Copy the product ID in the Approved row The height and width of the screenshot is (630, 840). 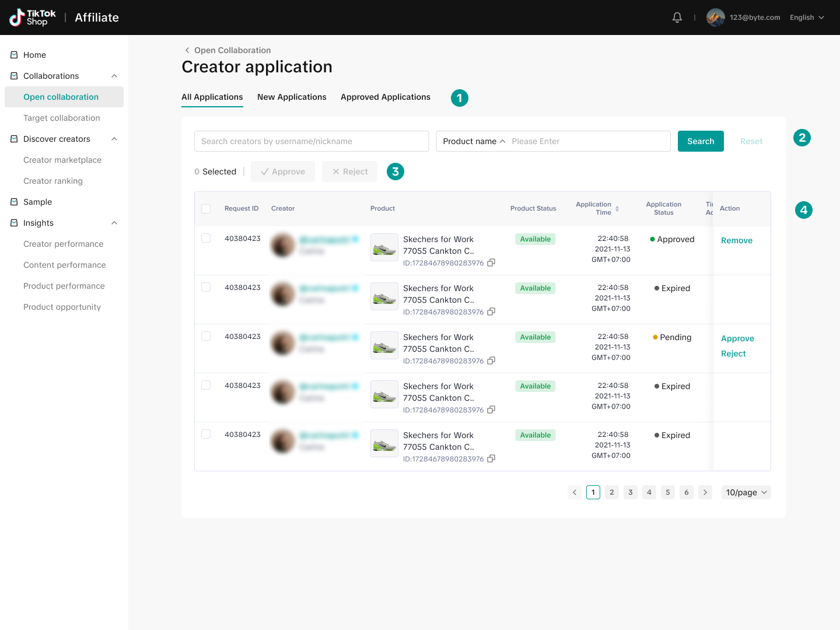coord(491,262)
